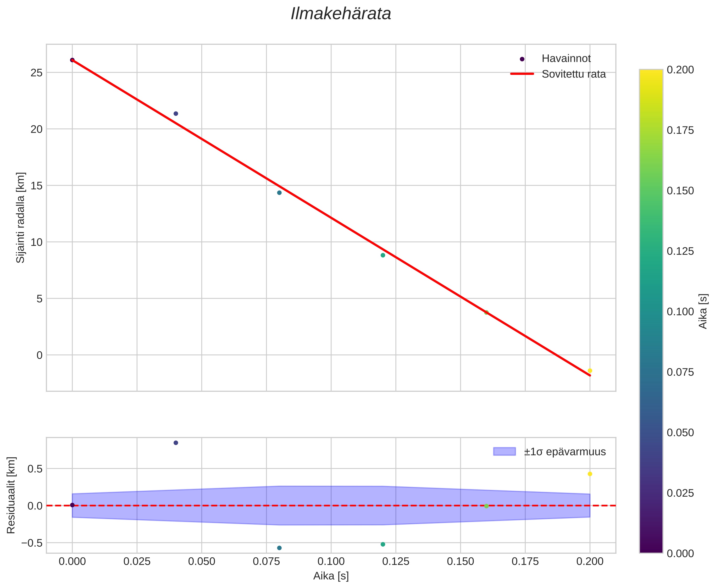Click the Havainnot legend label
715x588 pixels.
tap(566, 59)
